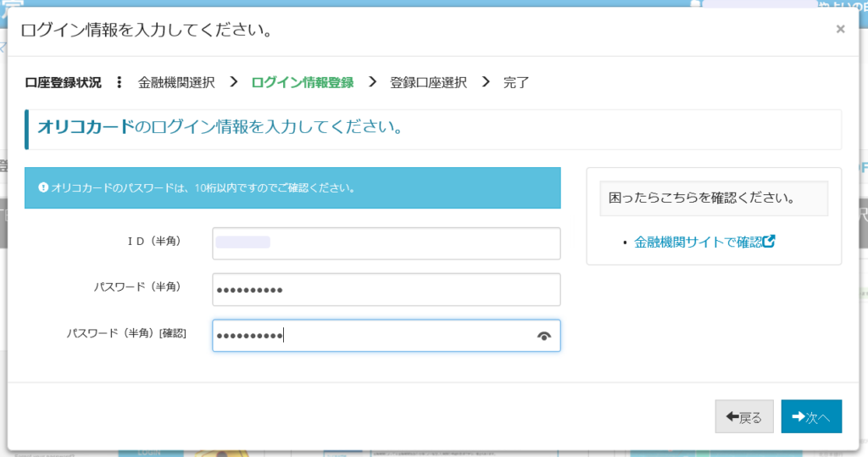Image resolution: width=868 pixels, height=457 pixels.
Task: Click the vertical dots after 口座登録状況
Action: coord(119,82)
